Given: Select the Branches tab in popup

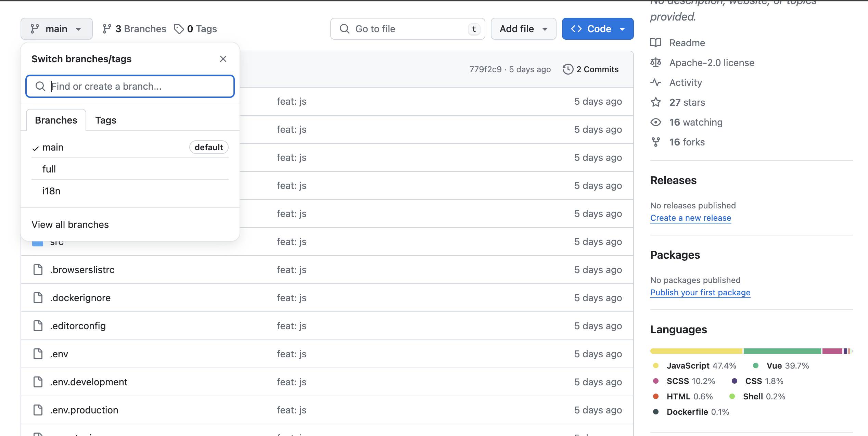Looking at the screenshot, I should point(56,120).
